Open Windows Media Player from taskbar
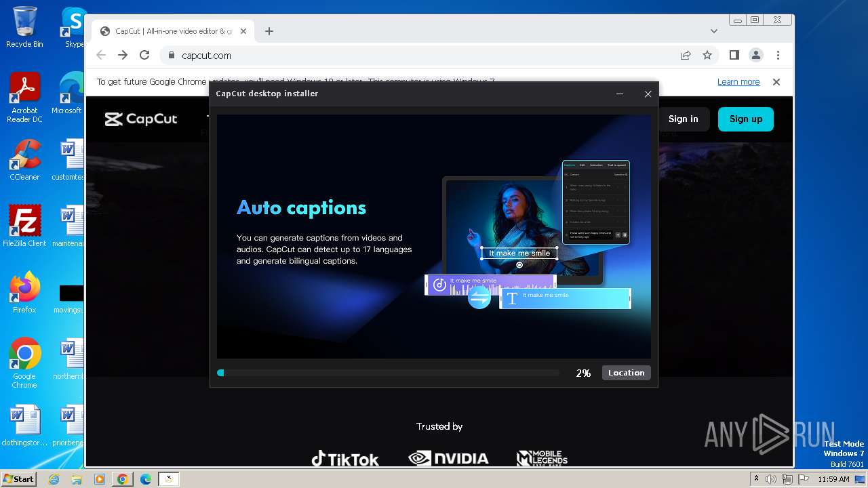 [99, 479]
